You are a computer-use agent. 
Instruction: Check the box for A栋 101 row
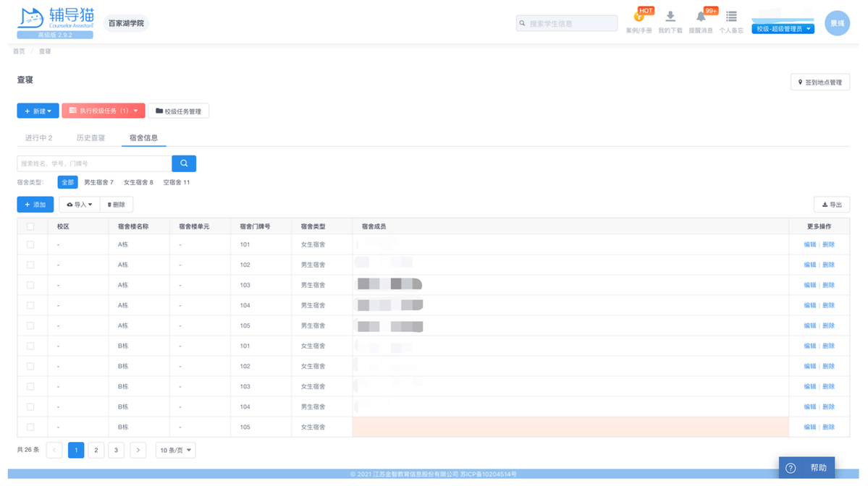click(x=30, y=244)
